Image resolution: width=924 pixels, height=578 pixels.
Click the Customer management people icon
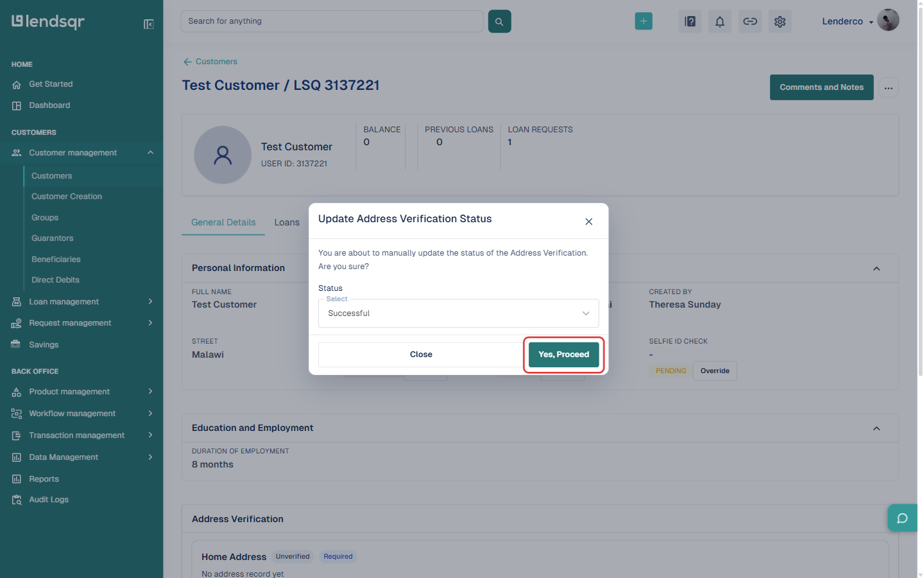coord(17,153)
